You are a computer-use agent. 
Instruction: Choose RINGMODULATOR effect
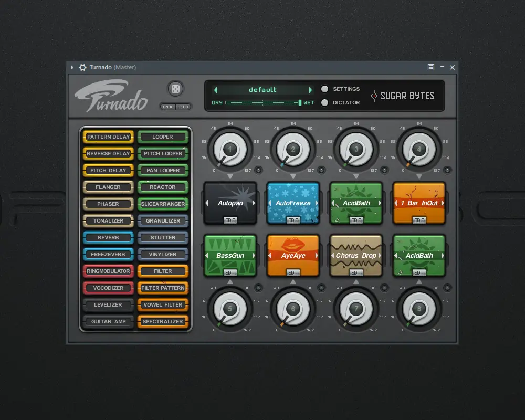108,271
